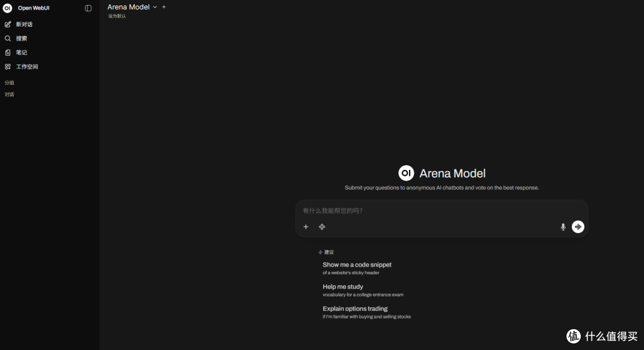644x350 pixels.
Task: Click the new chat pencil icon
Action: [x=7, y=24]
